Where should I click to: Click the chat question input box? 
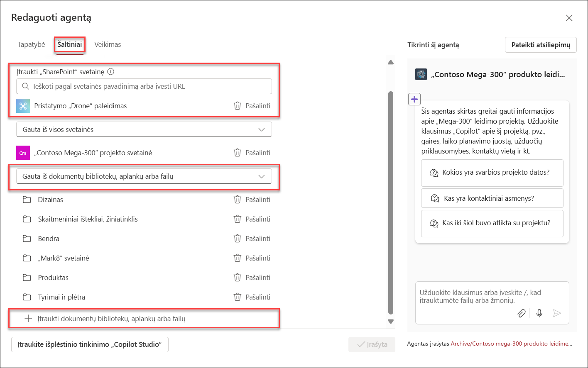492,303
